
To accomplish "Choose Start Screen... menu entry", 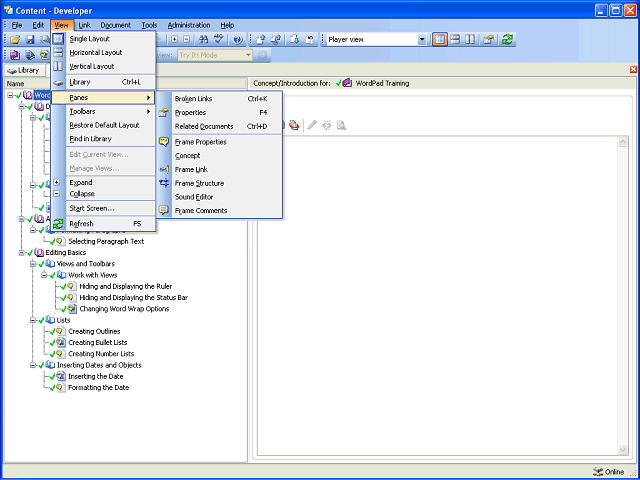I will coord(104,208).
